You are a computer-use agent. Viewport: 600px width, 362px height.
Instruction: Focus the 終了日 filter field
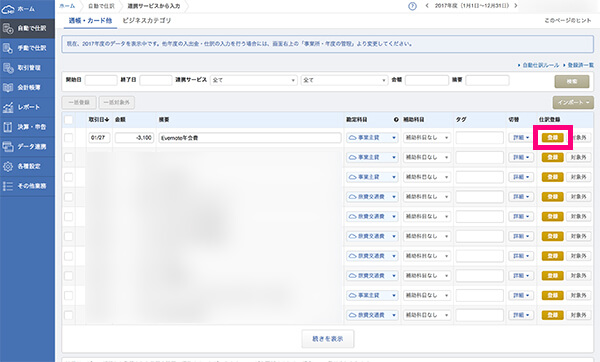point(156,80)
